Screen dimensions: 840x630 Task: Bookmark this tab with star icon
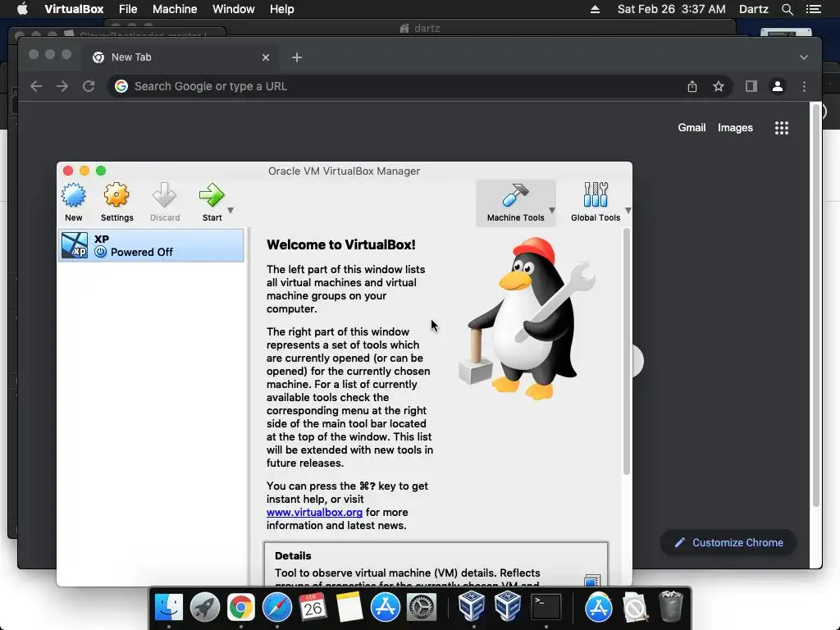[719, 86]
